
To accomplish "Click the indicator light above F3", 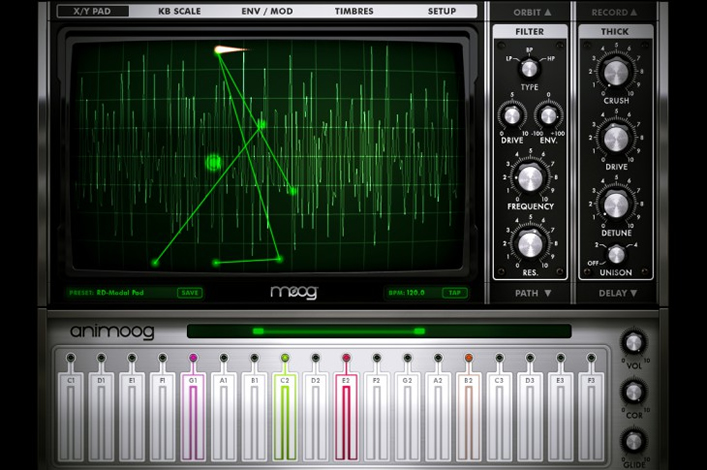I will (591, 358).
